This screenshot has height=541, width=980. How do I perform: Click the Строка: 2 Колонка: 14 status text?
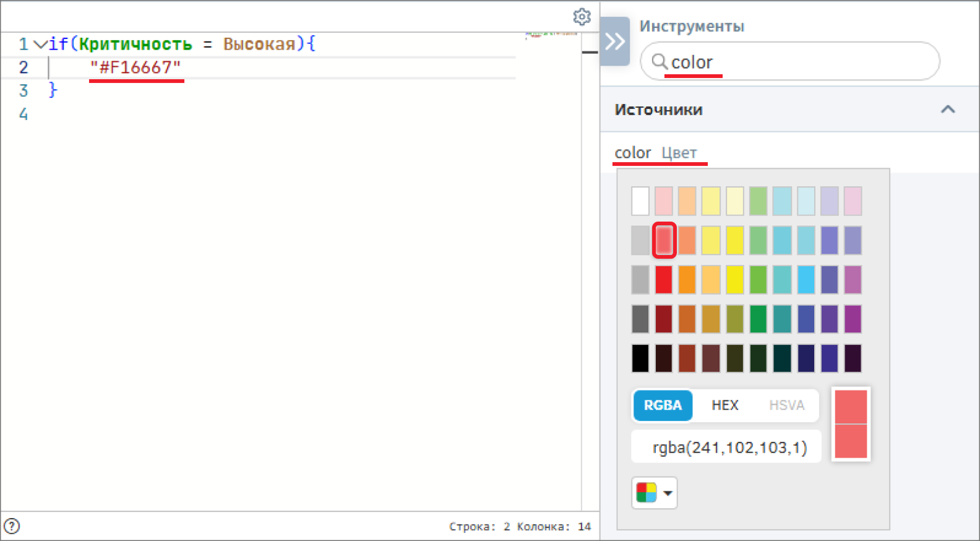point(520,527)
